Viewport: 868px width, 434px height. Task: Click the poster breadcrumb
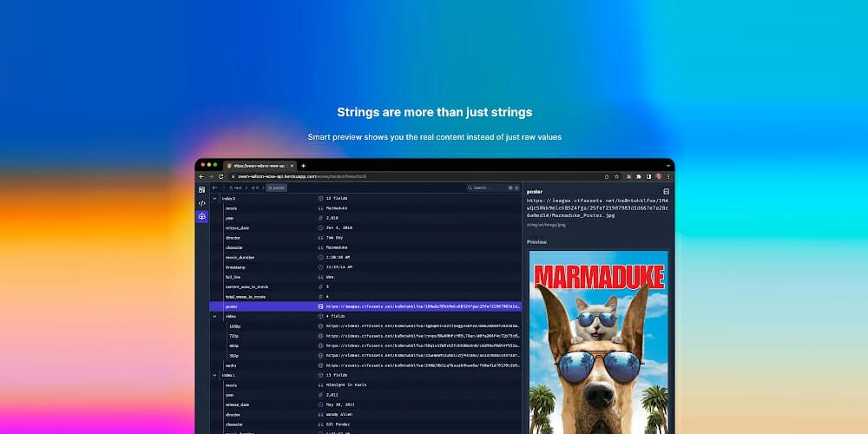pyautogui.click(x=277, y=187)
